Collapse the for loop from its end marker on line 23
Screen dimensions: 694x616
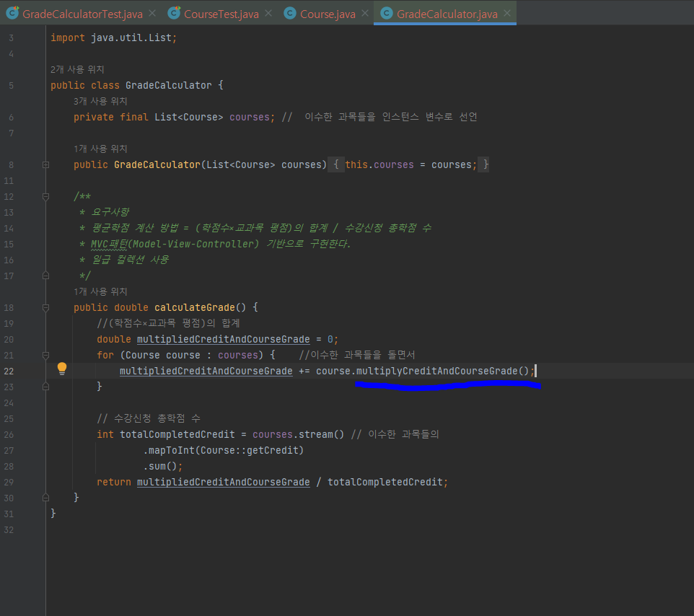tap(45, 387)
